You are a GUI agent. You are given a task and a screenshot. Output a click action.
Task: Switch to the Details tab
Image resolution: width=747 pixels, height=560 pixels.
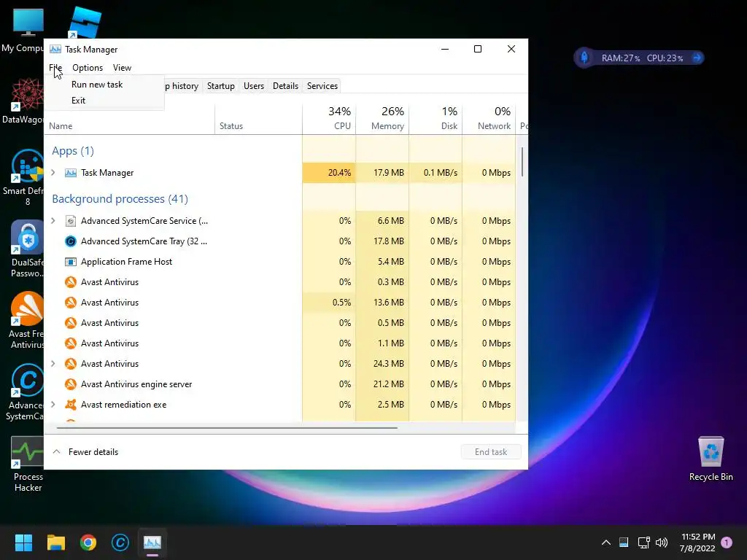pos(285,86)
